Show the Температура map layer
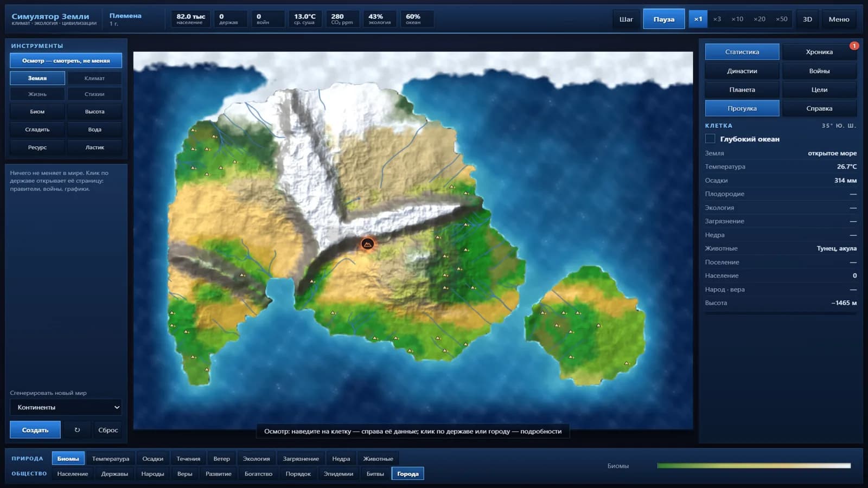Screen dimensions: 868x488 tap(111, 459)
